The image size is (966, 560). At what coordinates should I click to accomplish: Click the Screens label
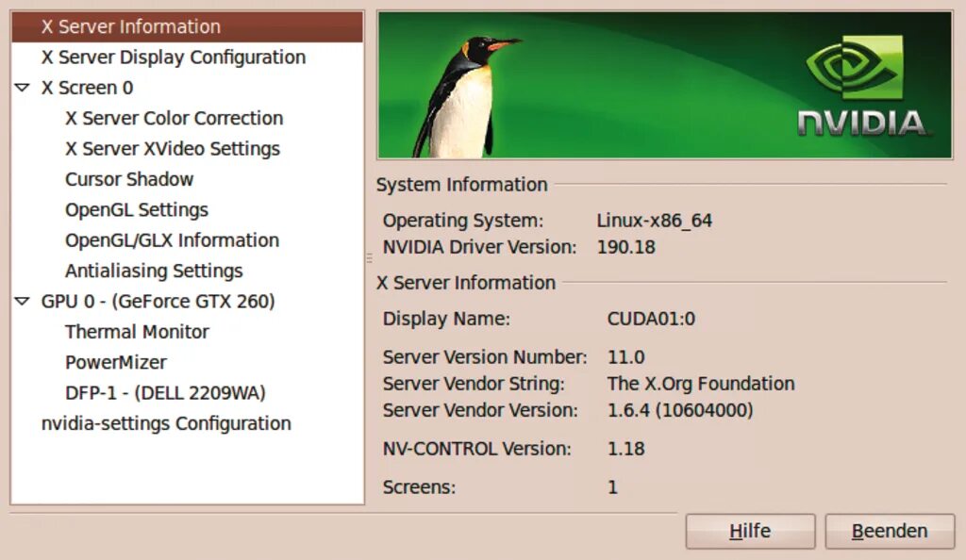(x=419, y=487)
